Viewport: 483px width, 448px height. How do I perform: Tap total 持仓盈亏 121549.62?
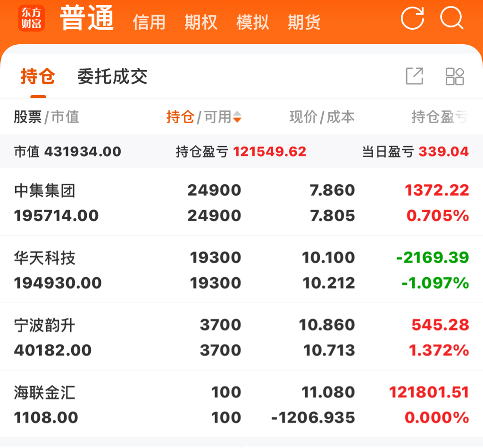(x=241, y=151)
